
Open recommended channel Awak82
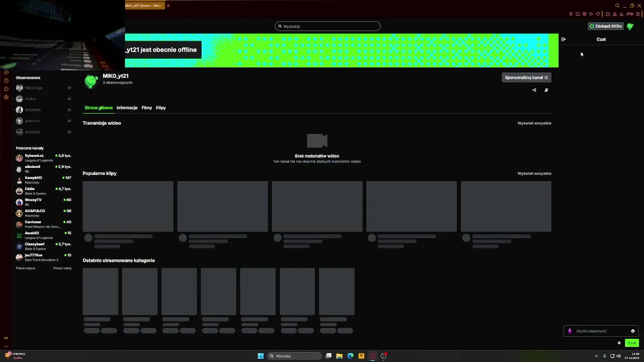(x=43, y=235)
